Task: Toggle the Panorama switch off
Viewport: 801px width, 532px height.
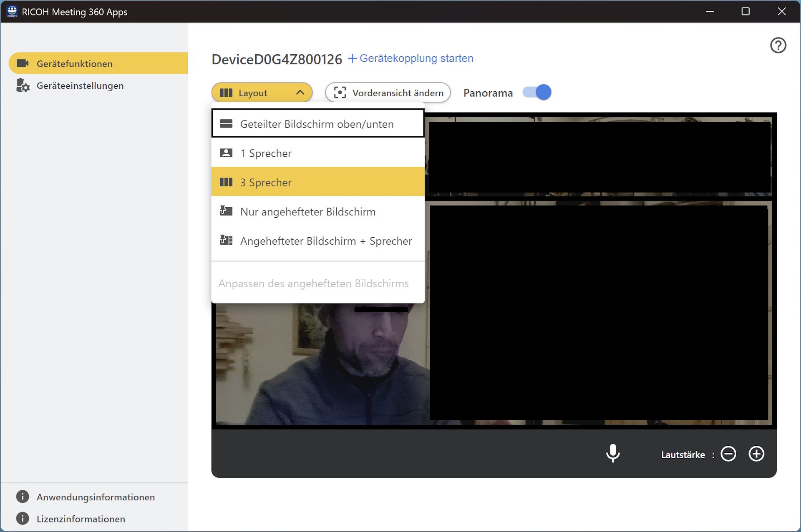Action: 537,92
